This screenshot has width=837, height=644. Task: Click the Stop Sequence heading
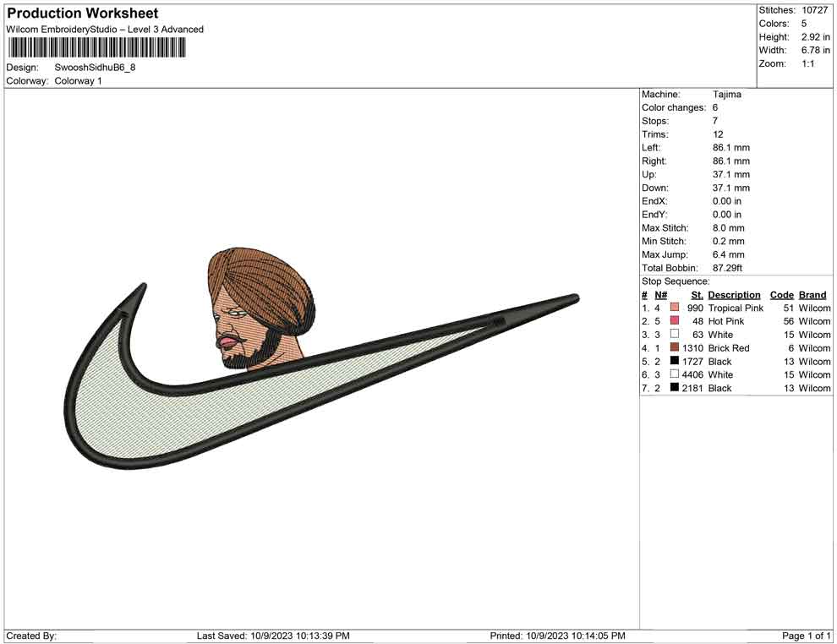(x=676, y=281)
